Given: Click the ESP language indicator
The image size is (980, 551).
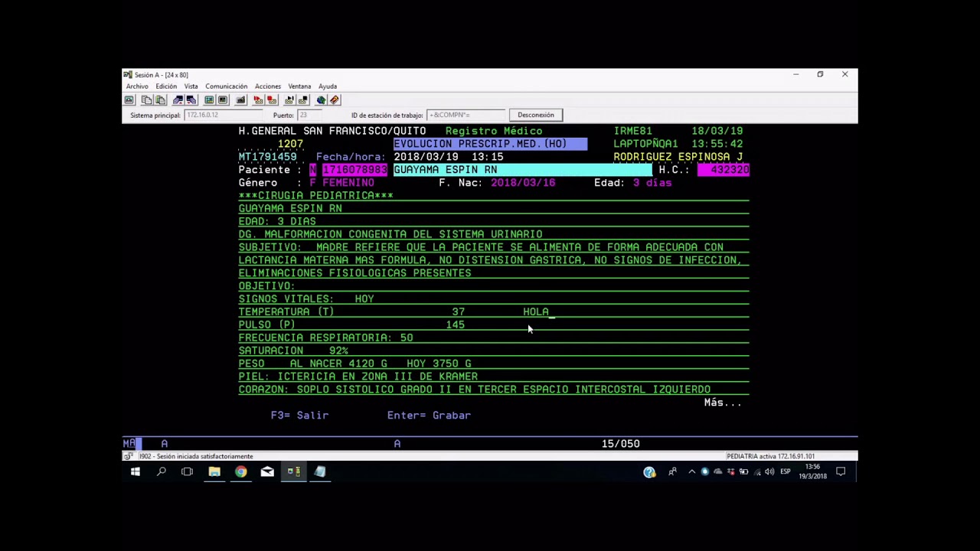Looking at the screenshot, I should [785, 471].
